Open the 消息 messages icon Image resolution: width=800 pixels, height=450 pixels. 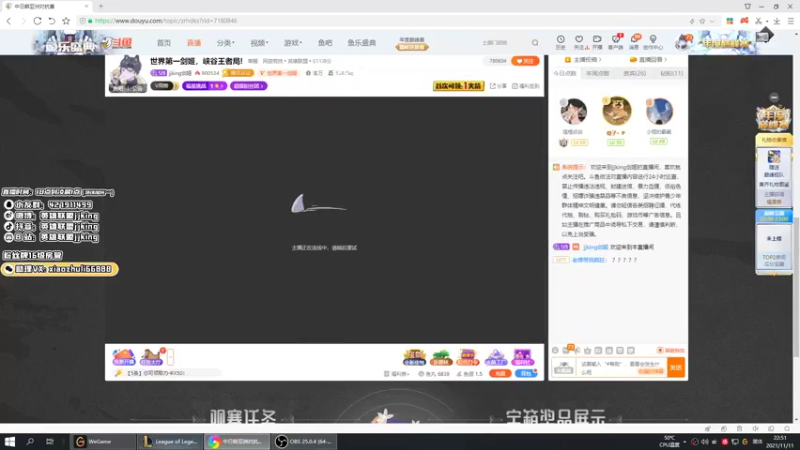(634, 42)
